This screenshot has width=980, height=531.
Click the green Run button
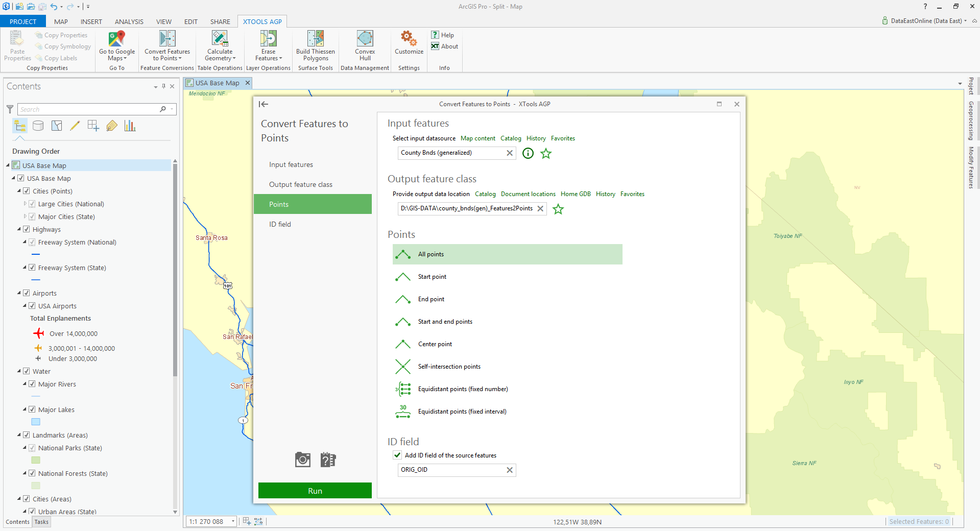coord(315,491)
